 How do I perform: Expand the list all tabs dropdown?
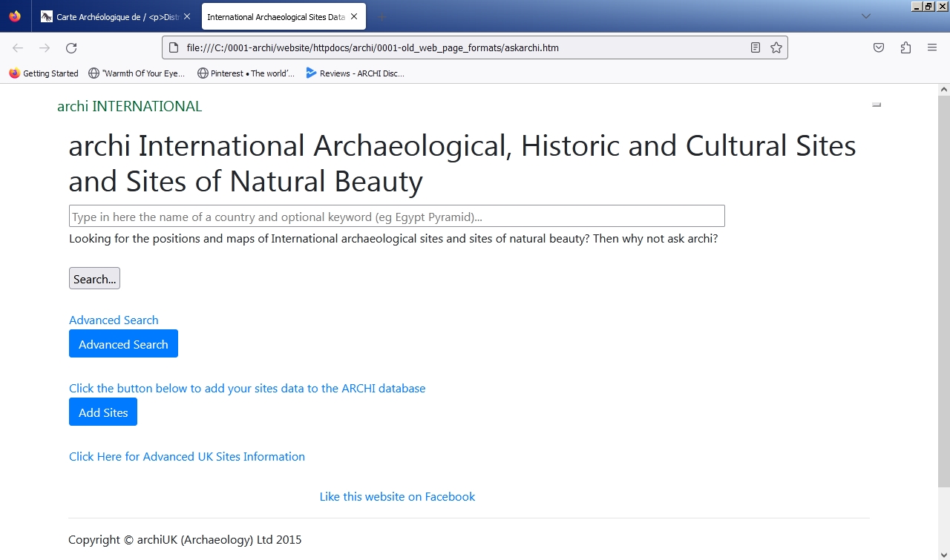(x=865, y=16)
